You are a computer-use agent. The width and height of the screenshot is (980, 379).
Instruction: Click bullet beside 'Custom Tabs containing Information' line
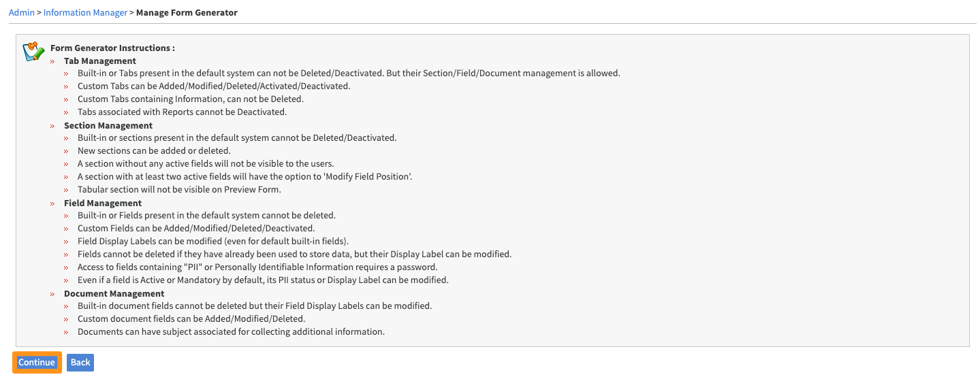(x=66, y=99)
